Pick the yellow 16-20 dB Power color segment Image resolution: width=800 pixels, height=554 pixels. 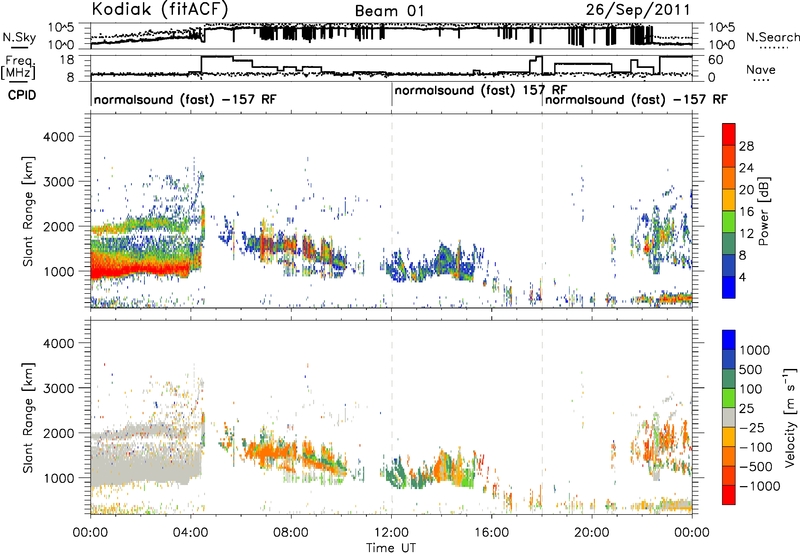729,200
